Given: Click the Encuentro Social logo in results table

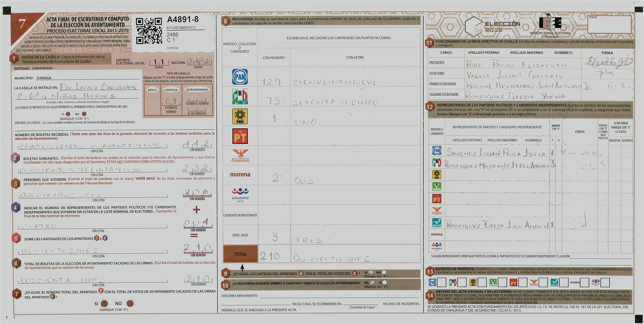Looking at the screenshot, I should (240, 194).
